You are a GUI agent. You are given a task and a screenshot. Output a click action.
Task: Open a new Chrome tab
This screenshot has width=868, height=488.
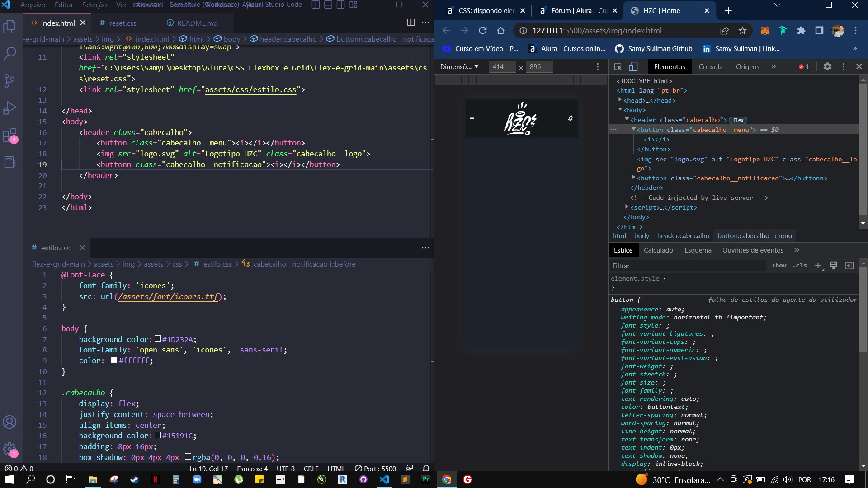728,10
